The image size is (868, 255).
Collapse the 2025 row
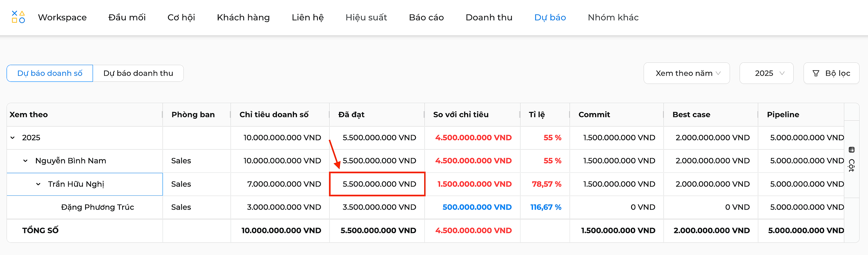(x=13, y=138)
